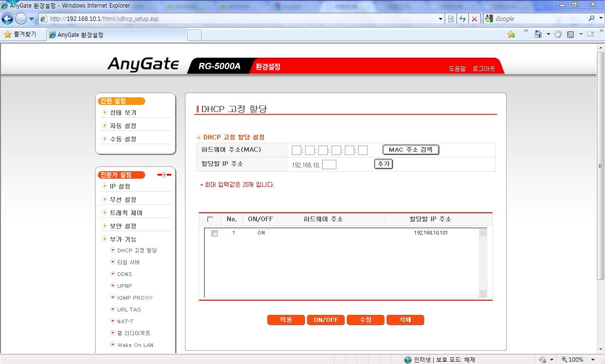Check the box for row 1 entry
The image size is (605, 364).
pyautogui.click(x=214, y=234)
